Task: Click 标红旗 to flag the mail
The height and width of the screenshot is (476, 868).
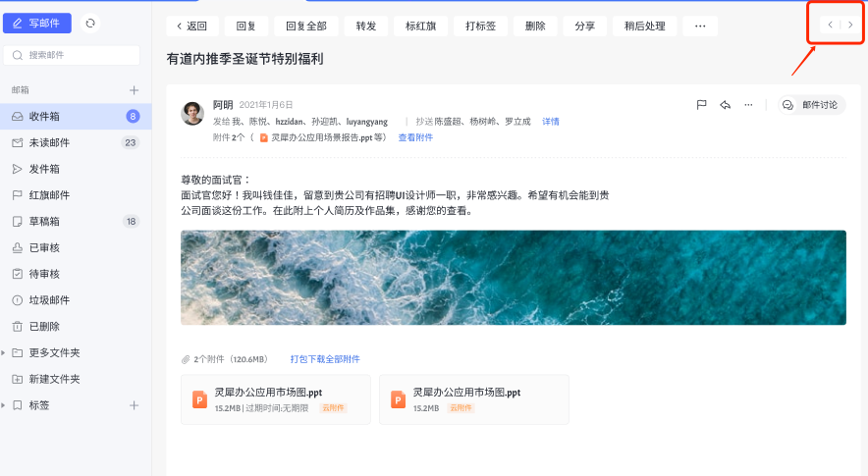Action: [420, 26]
